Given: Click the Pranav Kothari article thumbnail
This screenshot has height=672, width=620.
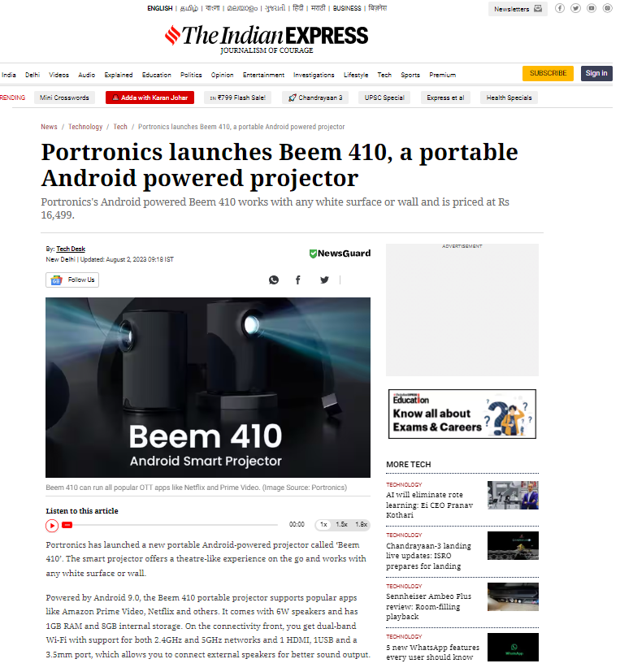Looking at the screenshot, I should tap(513, 495).
